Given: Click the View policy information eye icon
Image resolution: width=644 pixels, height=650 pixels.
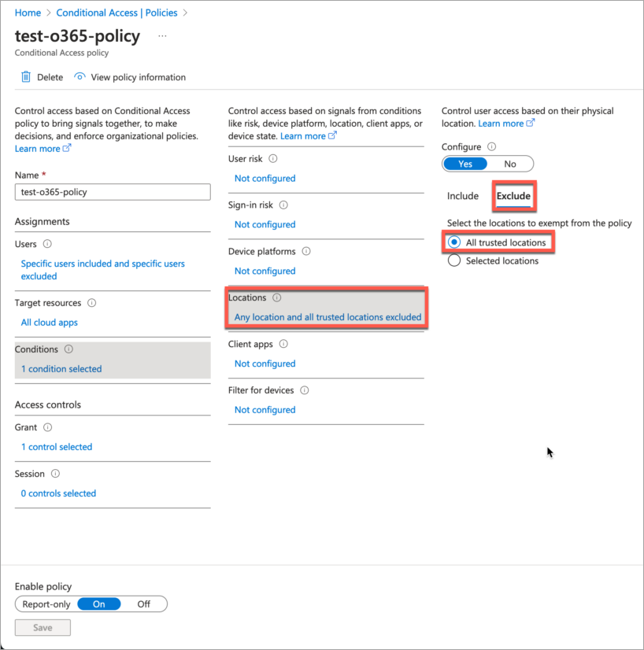Looking at the screenshot, I should (80, 77).
